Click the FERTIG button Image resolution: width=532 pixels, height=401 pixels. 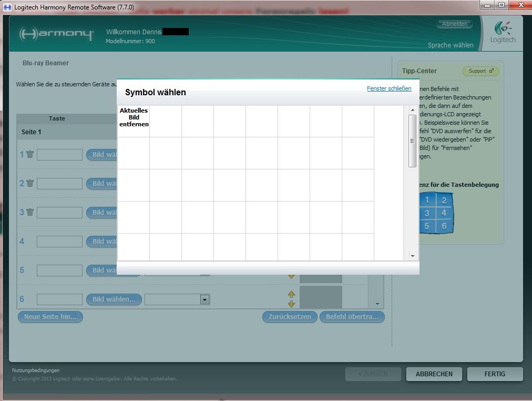[495, 374]
